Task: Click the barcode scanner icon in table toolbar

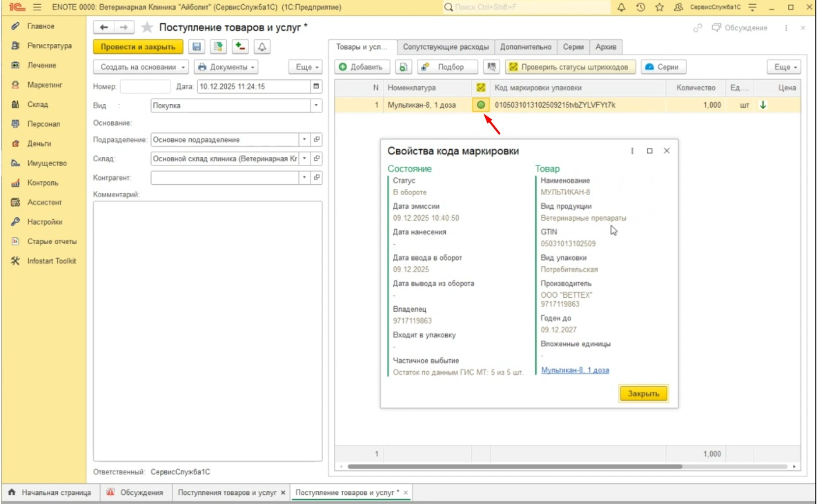Action: (x=492, y=67)
